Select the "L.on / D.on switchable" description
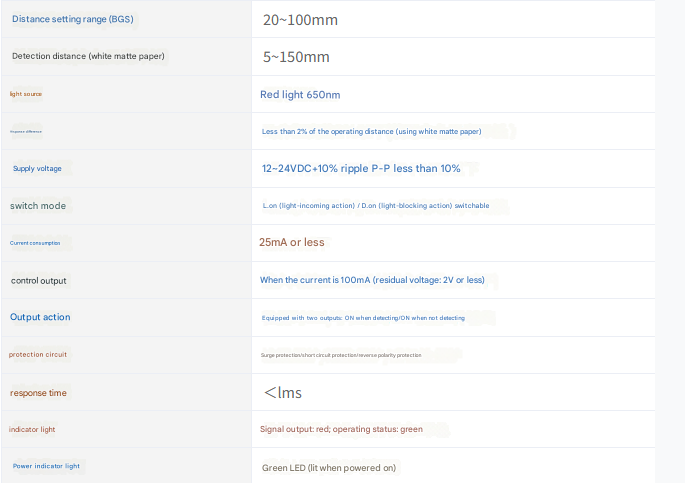Viewport: 685px width, 483px height. click(x=375, y=206)
